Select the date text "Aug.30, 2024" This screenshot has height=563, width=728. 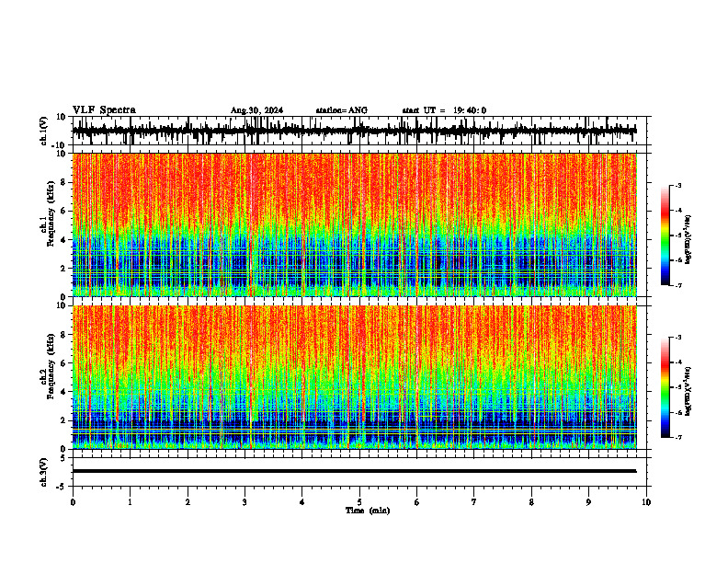click(x=256, y=110)
